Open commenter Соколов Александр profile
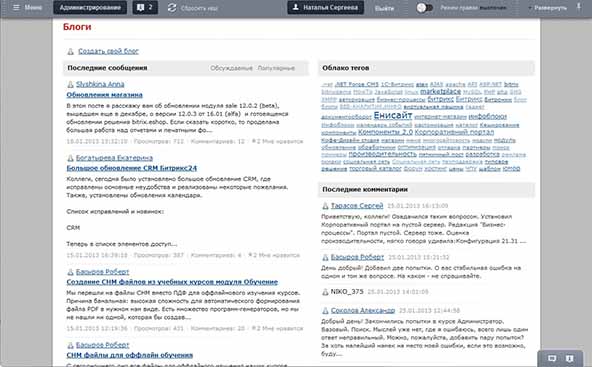 click(363, 310)
